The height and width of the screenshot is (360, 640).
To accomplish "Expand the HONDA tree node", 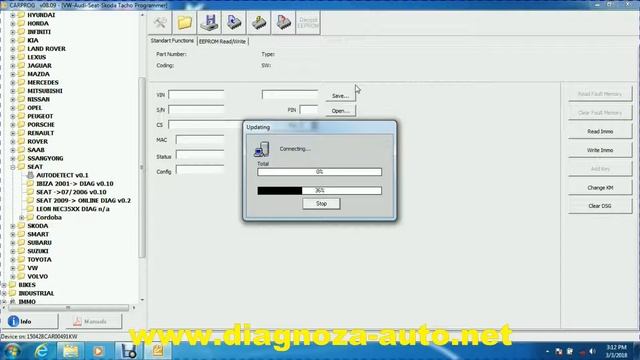I will (x=13, y=24).
